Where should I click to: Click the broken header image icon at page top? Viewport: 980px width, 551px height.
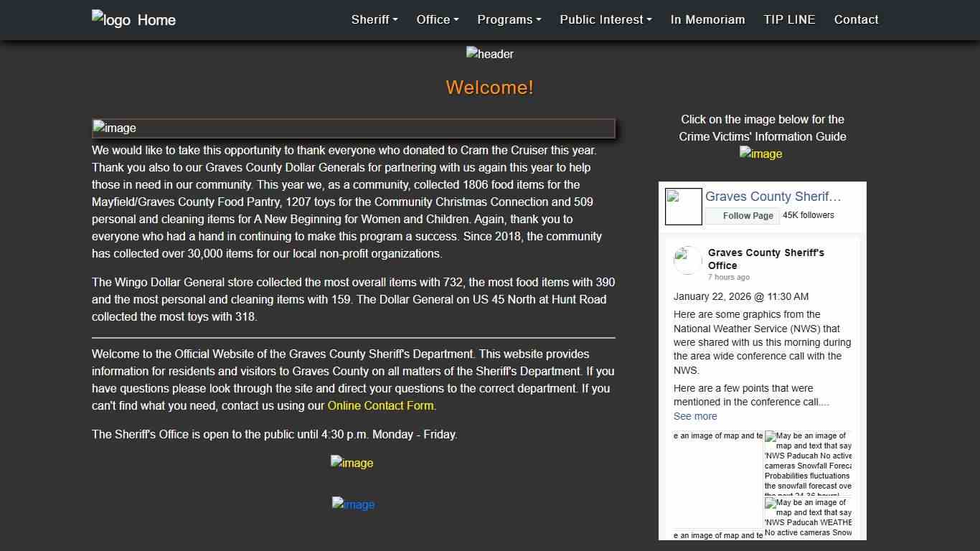click(490, 54)
